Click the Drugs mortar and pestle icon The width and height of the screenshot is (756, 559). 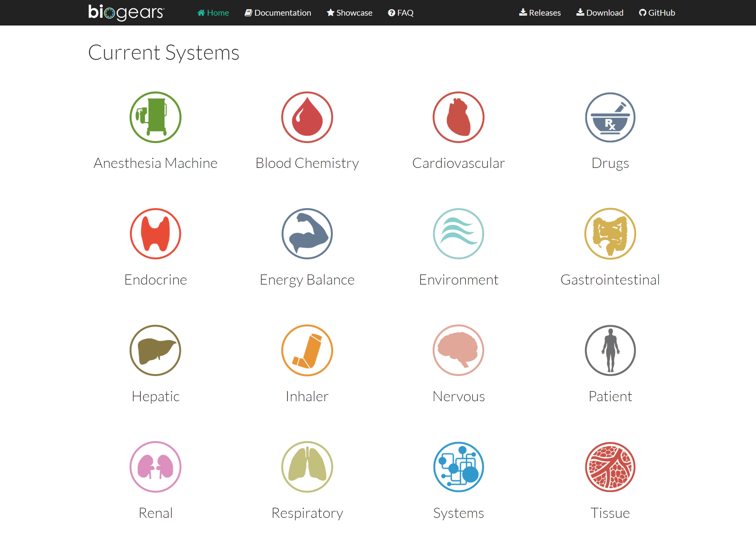[x=610, y=117]
